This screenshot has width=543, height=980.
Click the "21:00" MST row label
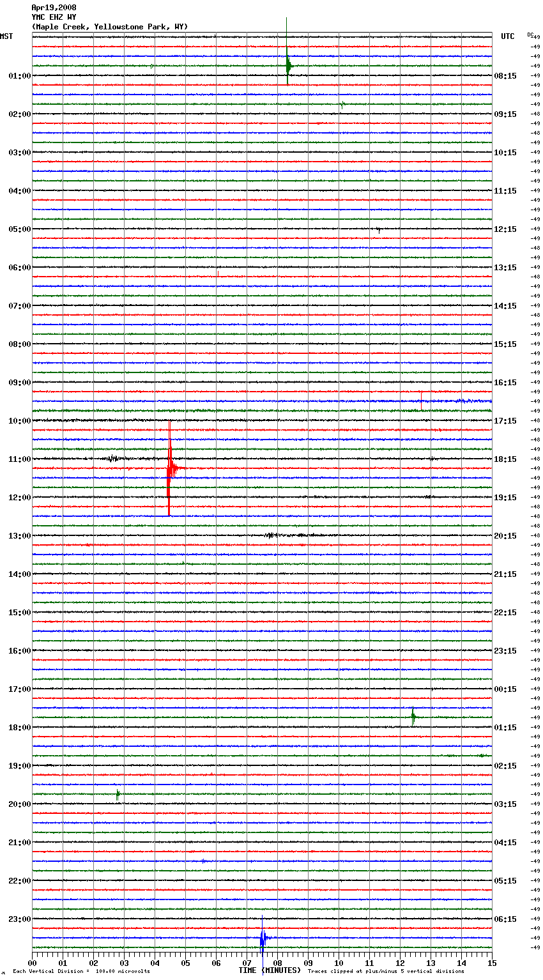click(x=19, y=843)
